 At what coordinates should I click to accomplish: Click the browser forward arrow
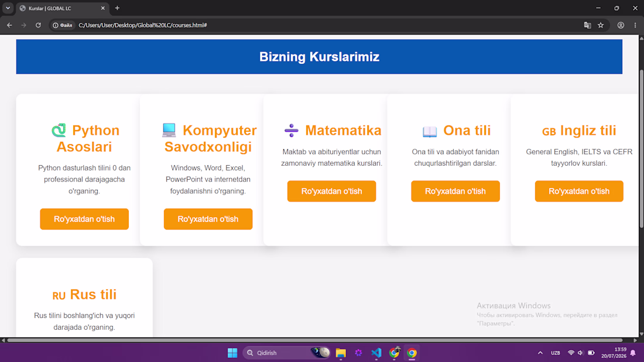24,25
